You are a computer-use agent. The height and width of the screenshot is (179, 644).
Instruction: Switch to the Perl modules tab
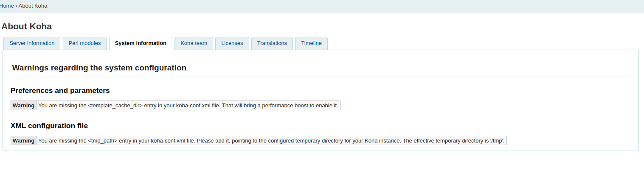[x=84, y=43]
